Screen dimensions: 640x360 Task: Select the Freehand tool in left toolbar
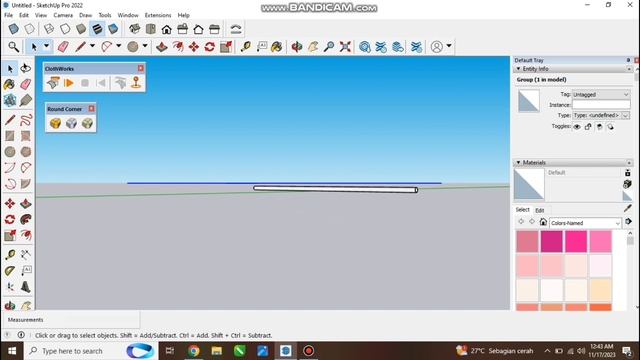point(26,120)
